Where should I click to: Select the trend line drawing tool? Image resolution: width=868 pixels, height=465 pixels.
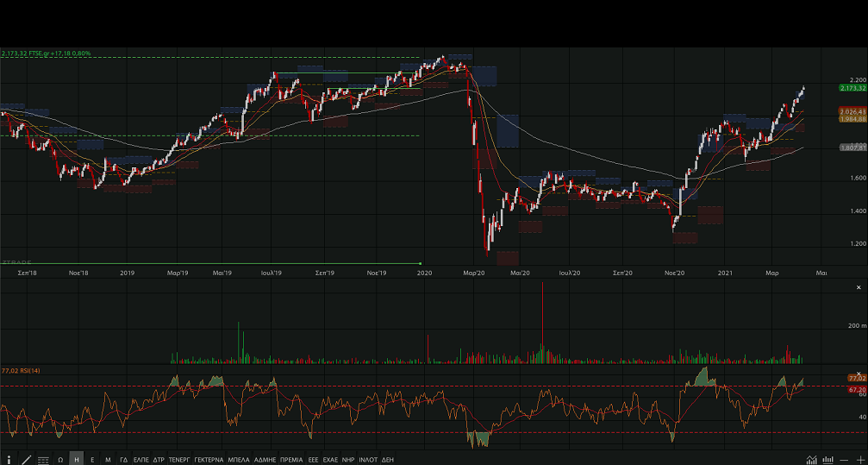(x=27, y=460)
